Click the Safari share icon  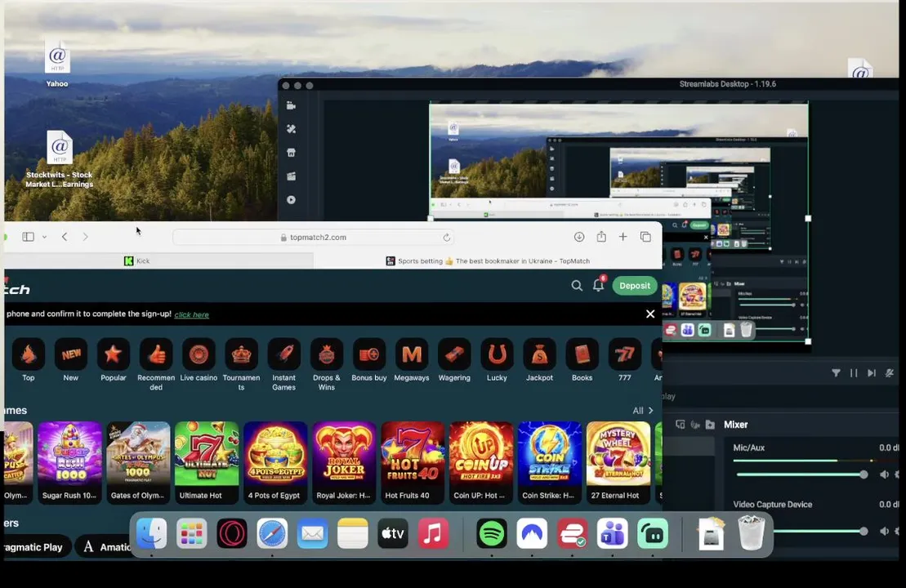point(601,237)
